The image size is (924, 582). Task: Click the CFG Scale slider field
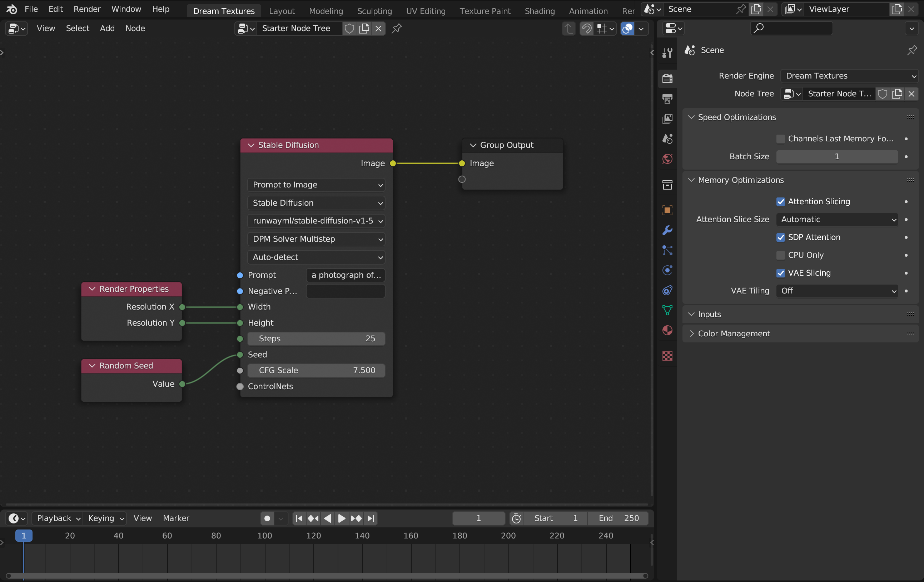click(316, 370)
